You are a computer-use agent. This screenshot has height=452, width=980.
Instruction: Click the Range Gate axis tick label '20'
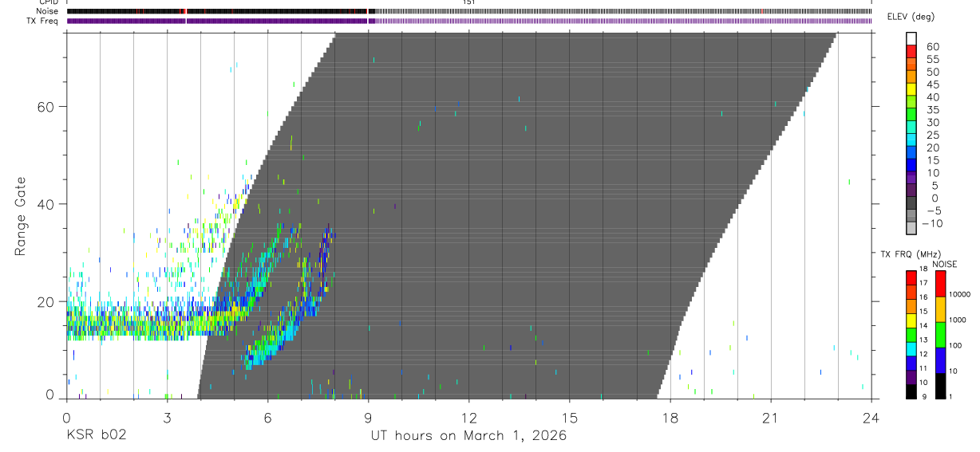[45, 302]
